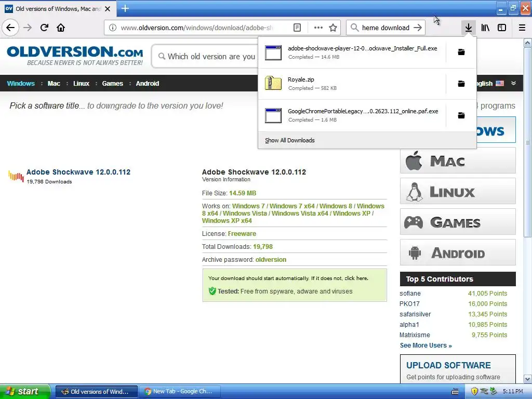Click the keyboard icon in system tray

(x=455, y=392)
